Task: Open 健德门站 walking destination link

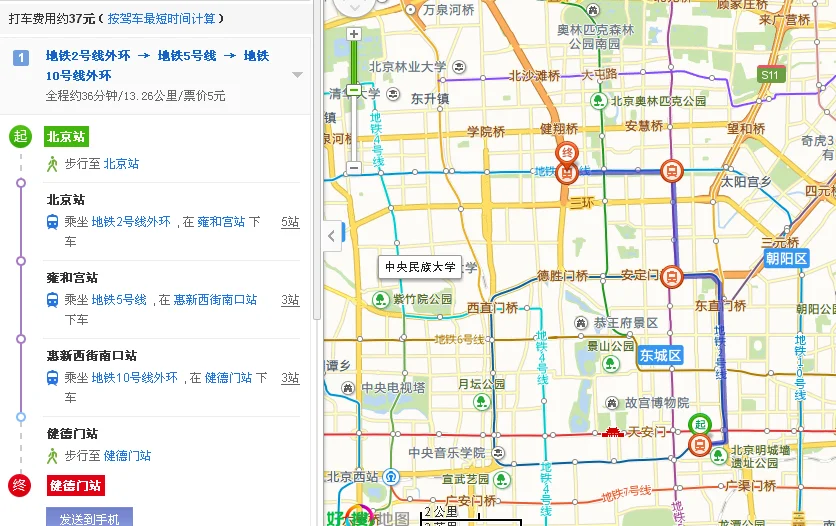Action: click(x=127, y=456)
